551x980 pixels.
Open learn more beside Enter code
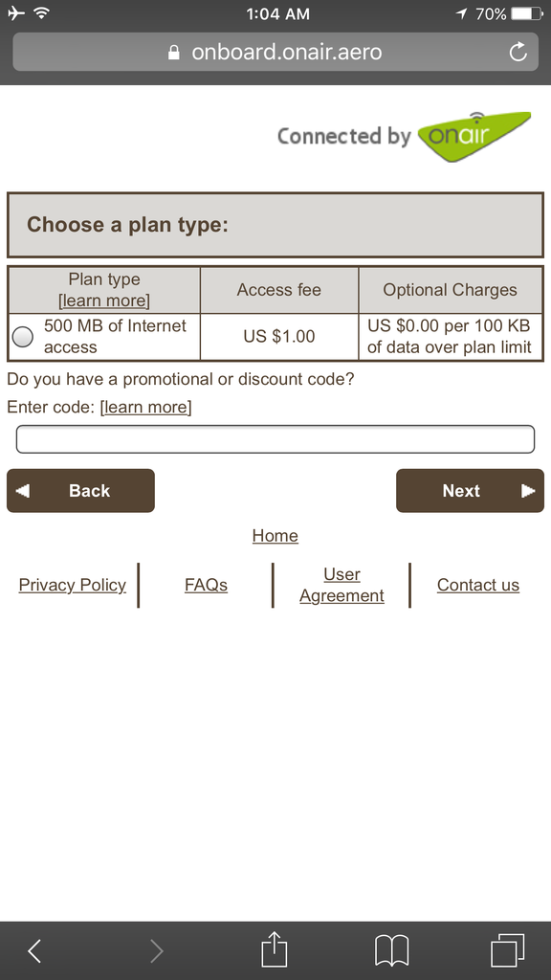click(x=145, y=407)
